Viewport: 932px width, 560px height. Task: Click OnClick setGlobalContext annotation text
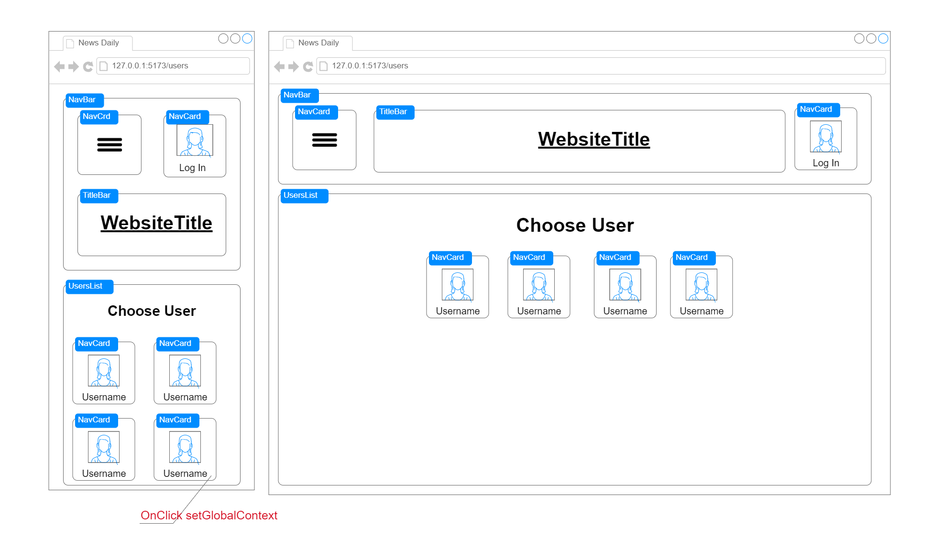coord(209,516)
